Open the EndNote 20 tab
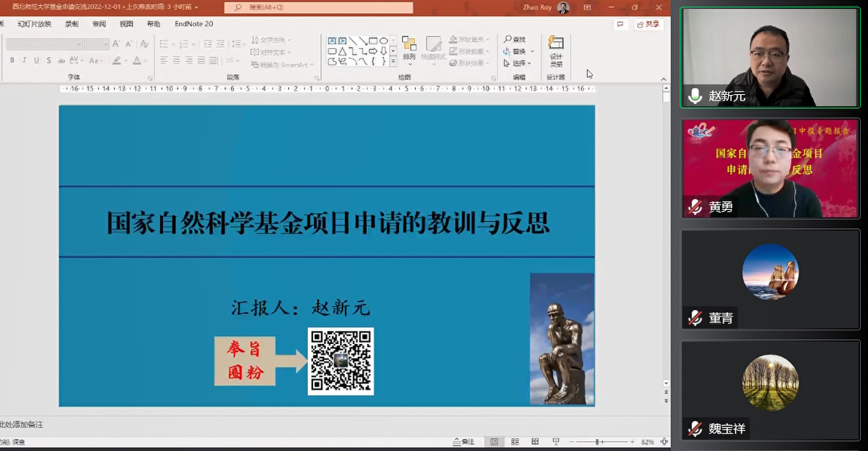This screenshot has height=451, width=868. coord(194,24)
